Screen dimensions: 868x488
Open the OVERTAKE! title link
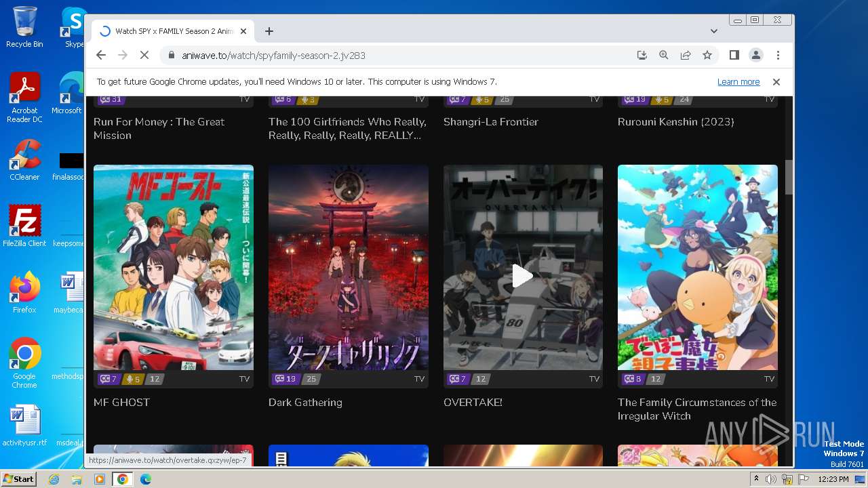click(x=473, y=403)
